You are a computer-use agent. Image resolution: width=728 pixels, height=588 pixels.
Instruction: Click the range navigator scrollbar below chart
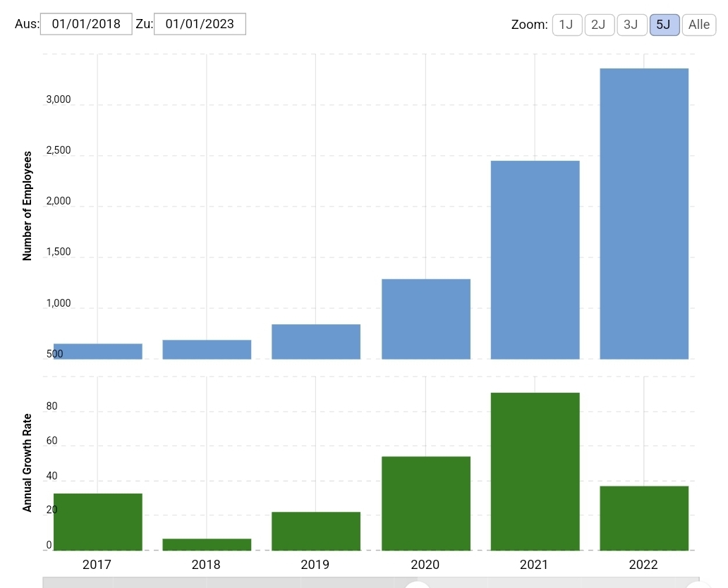click(371, 583)
